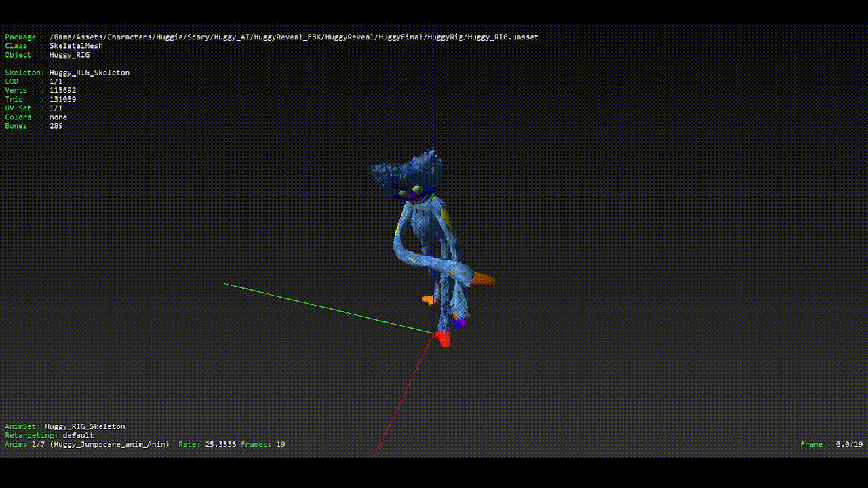
Task: Click the red foot at the axis origin
Action: [x=443, y=338]
